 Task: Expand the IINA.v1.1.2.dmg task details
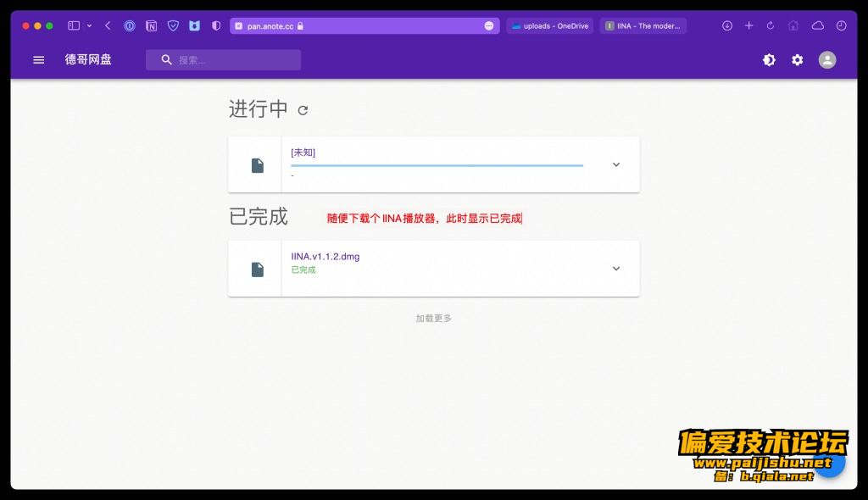point(616,269)
